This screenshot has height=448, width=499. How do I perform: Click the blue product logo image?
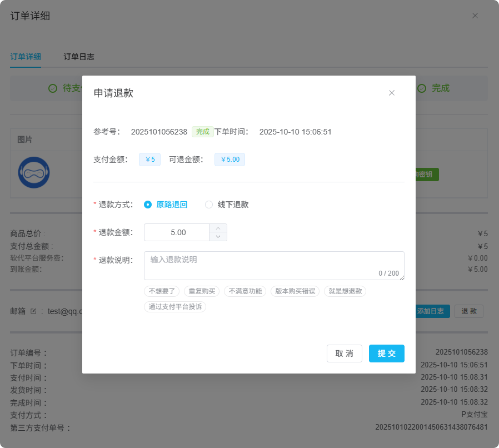(x=34, y=172)
